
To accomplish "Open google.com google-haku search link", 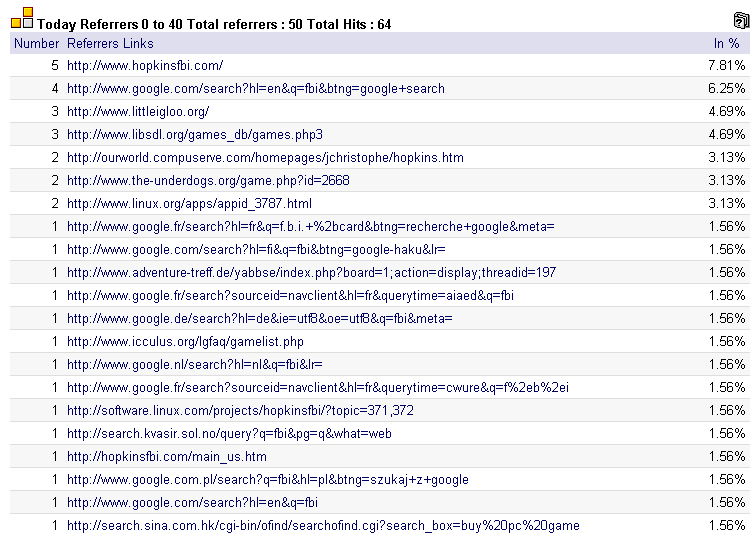I will [x=256, y=250].
